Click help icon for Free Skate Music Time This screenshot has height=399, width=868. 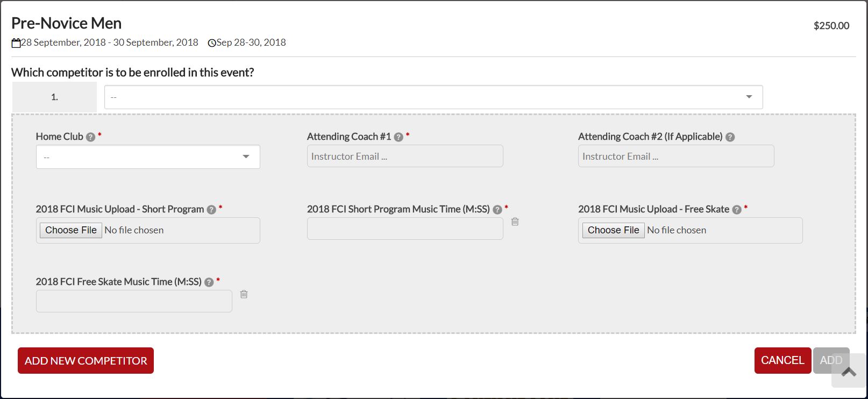(209, 282)
